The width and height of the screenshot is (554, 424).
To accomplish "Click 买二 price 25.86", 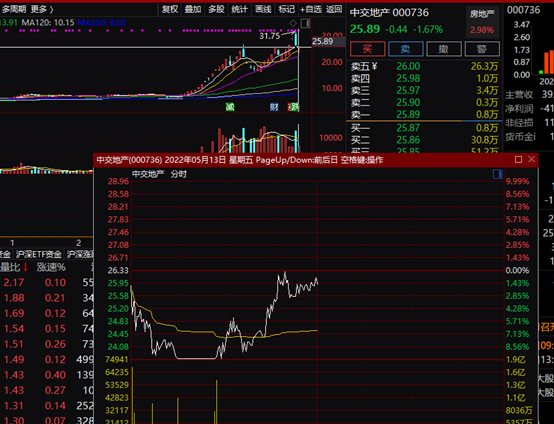I will [x=408, y=140].
